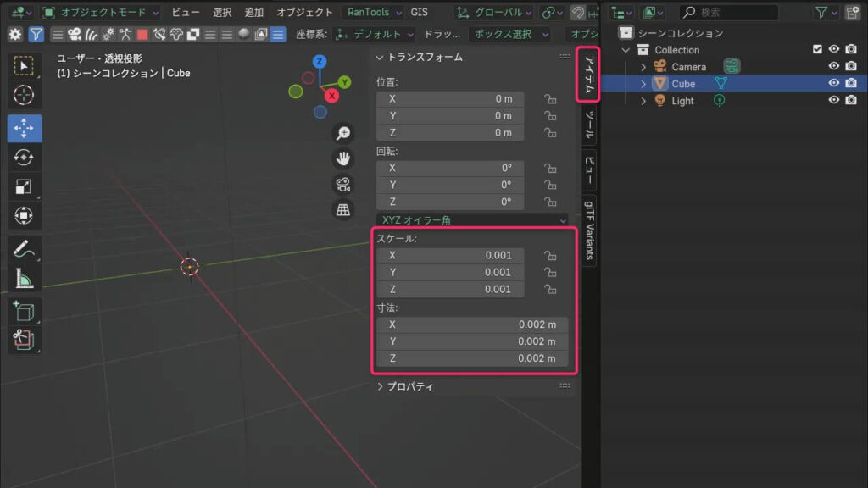Disable Cube in renders camera icon
This screenshot has height=488, width=868.
click(851, 84)
